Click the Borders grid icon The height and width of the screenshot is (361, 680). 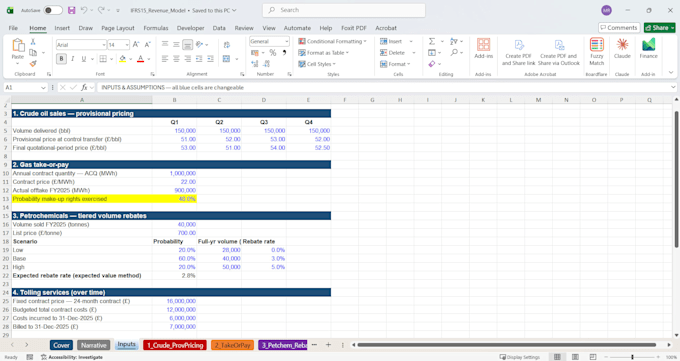pos(103,59)
